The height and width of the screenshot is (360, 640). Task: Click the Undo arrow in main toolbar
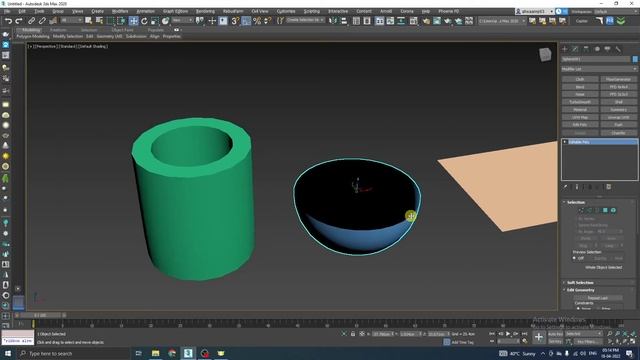coord(8,21)
